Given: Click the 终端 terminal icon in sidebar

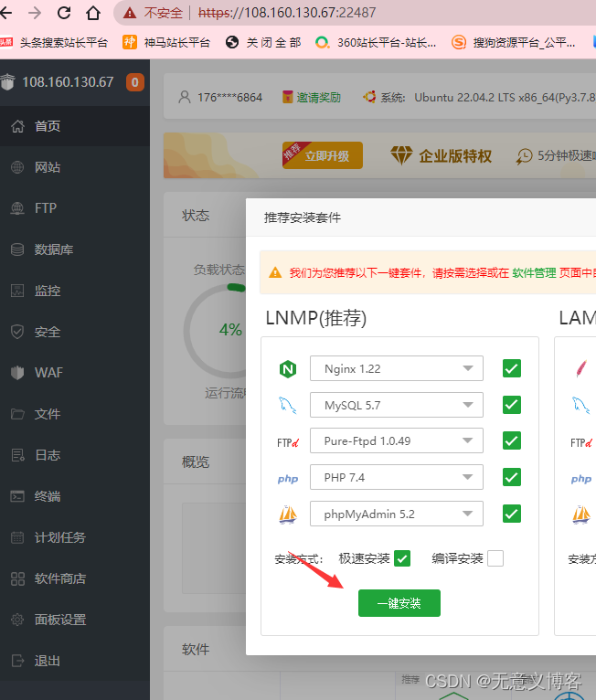Looking at the screenshot, I should (x=17, y=496).
